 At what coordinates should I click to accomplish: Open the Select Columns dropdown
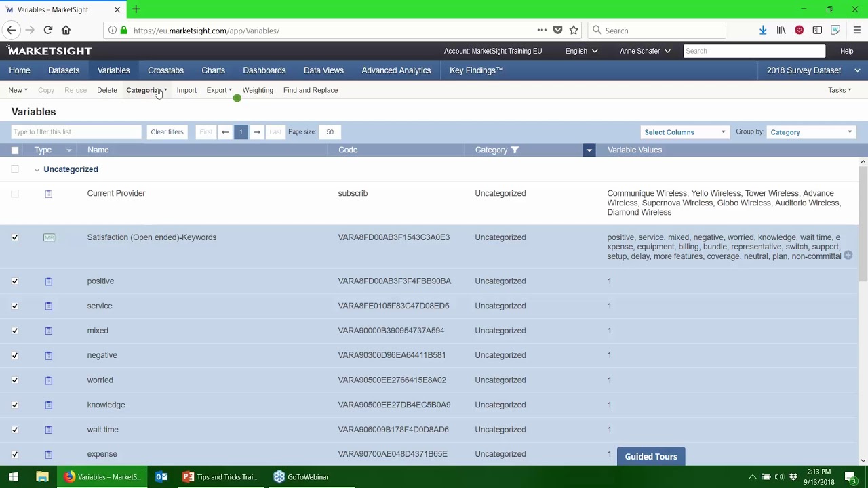click(685, 132)
